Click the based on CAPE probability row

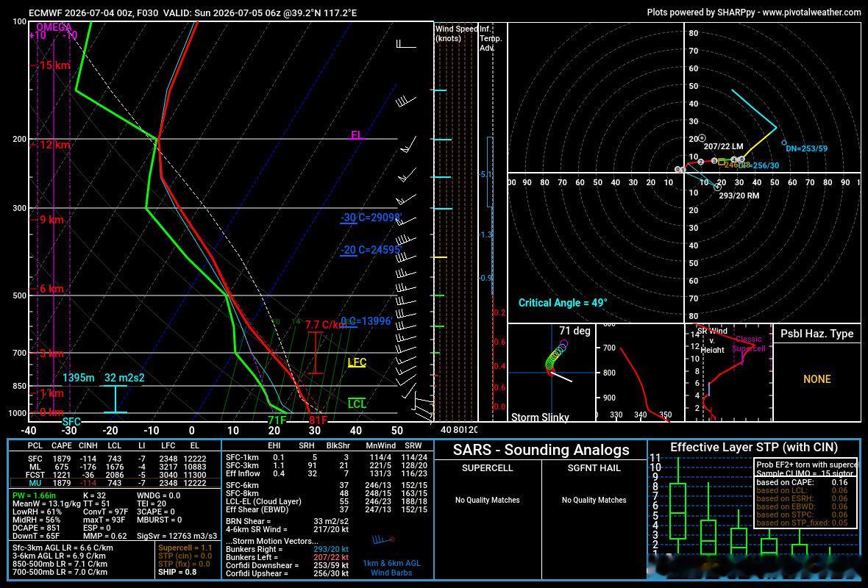802,482
